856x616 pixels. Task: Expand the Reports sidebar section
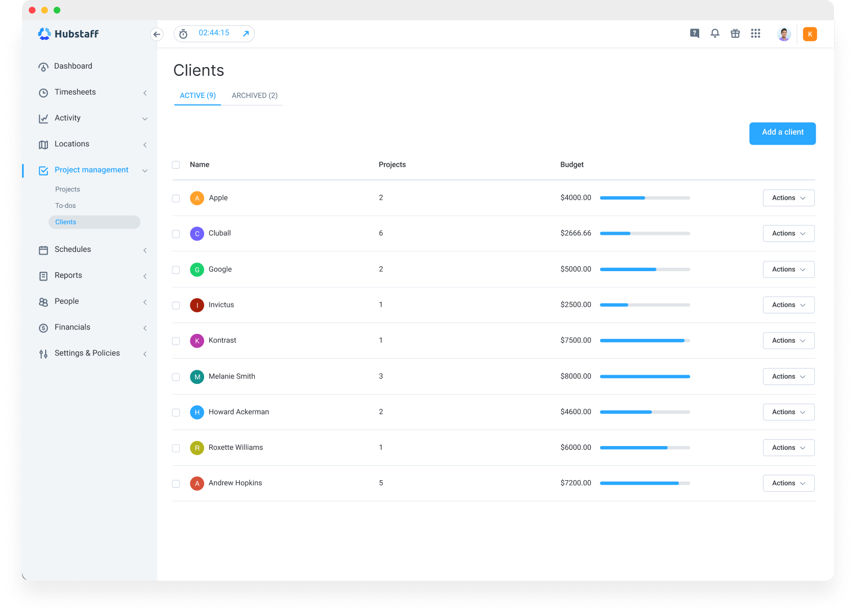pos(68,276)
